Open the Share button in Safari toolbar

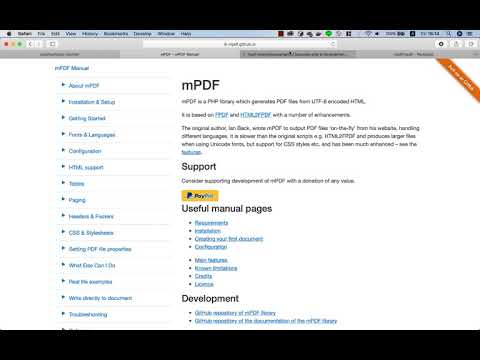tap(457, 44)
